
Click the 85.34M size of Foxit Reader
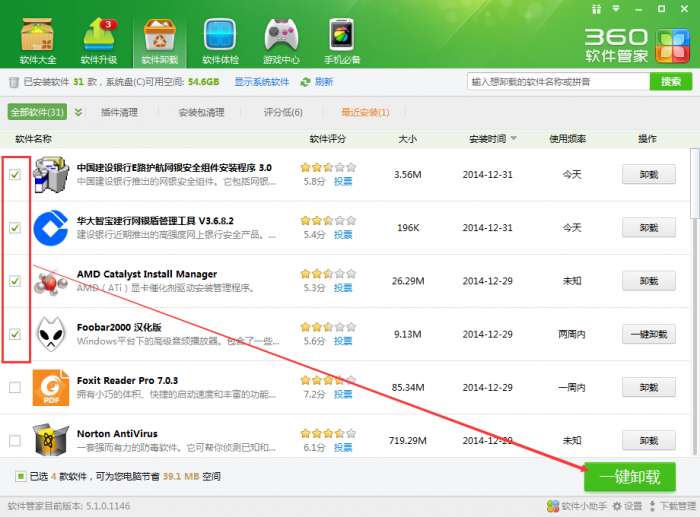(408, 388)
